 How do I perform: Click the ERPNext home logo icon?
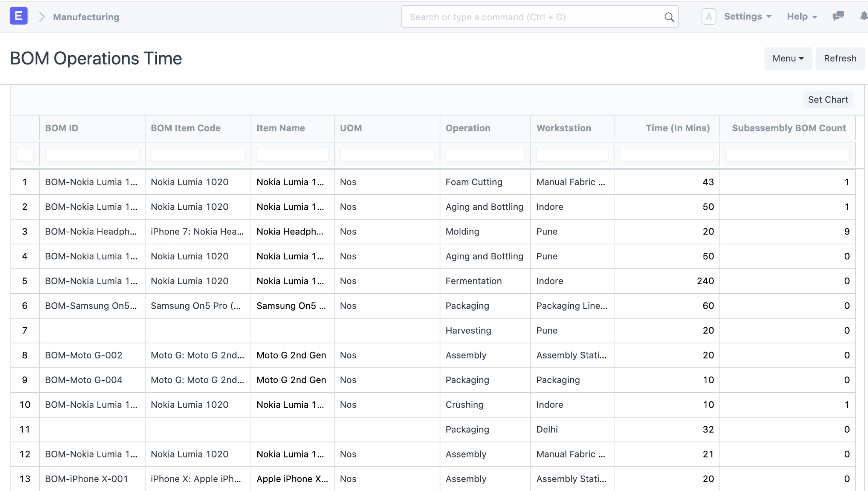pyautogui.click(x=18, y=16)
